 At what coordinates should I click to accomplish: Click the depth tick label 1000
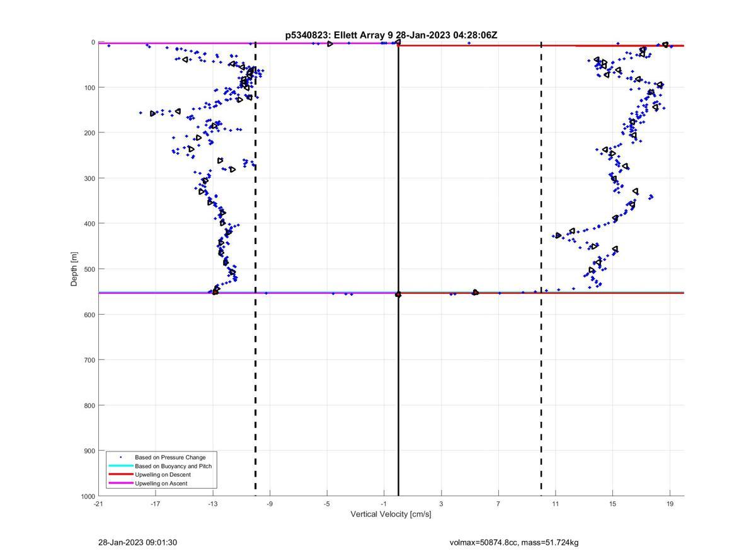[88, 497]
